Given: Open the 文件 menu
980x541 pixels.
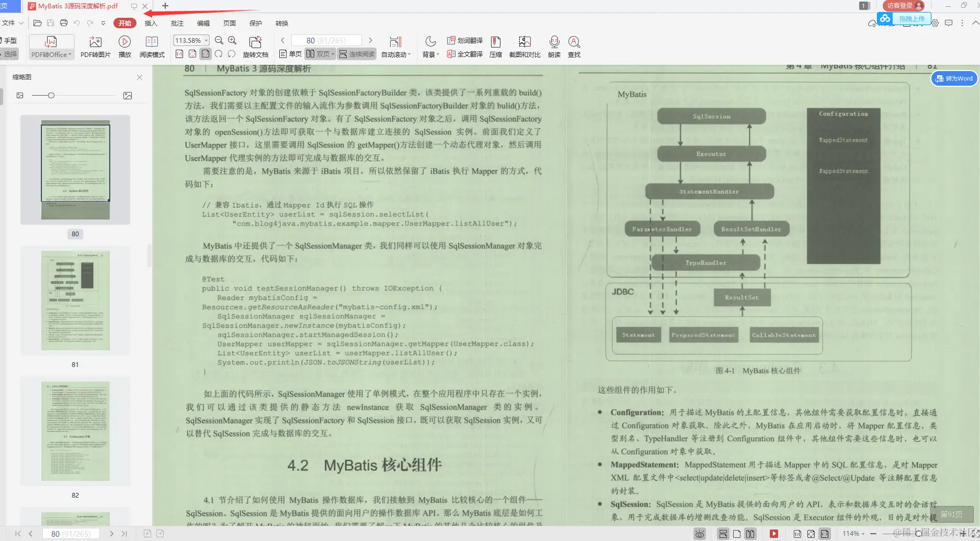Looking at the screenshot, I should tap(9, 23).
